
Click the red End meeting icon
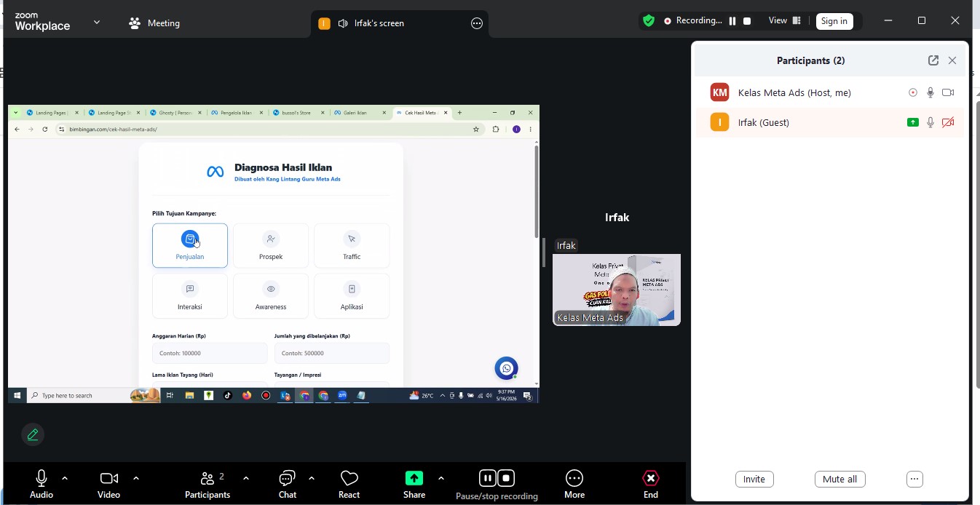pyautogui.click(x=651, y=478)
